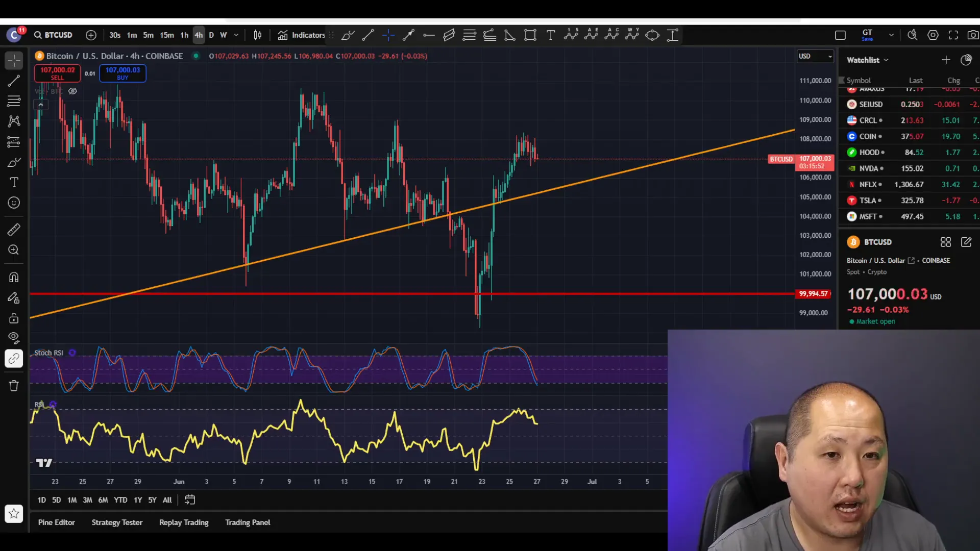Switch to the D daily timeframe
The image size is (980, 551).
(x=211, y=35)
